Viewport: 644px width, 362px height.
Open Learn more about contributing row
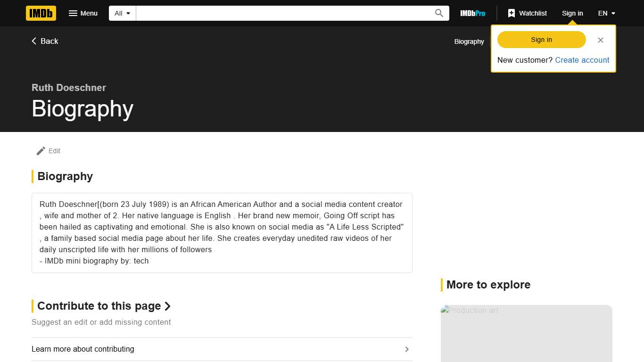pos(83,349)
